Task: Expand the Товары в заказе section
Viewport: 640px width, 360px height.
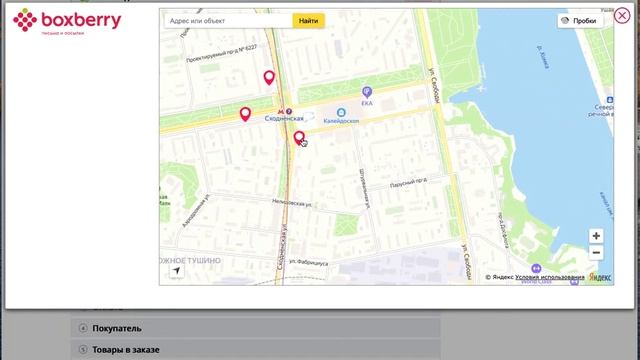Action: click(256, 350)
